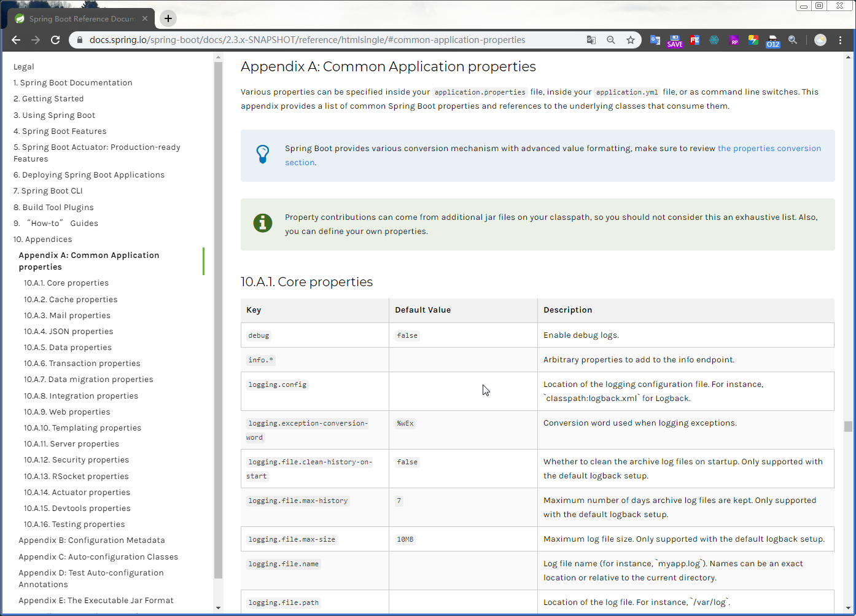Go to 10.A.15. Devtools properties
The width and height of the screenshot is (856, 616).
pos(77,509)
